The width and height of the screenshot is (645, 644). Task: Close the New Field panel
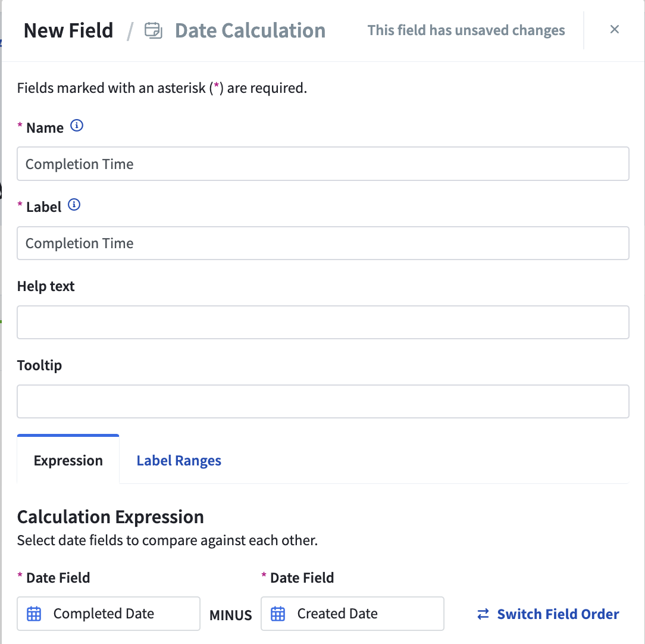(615, 29)
